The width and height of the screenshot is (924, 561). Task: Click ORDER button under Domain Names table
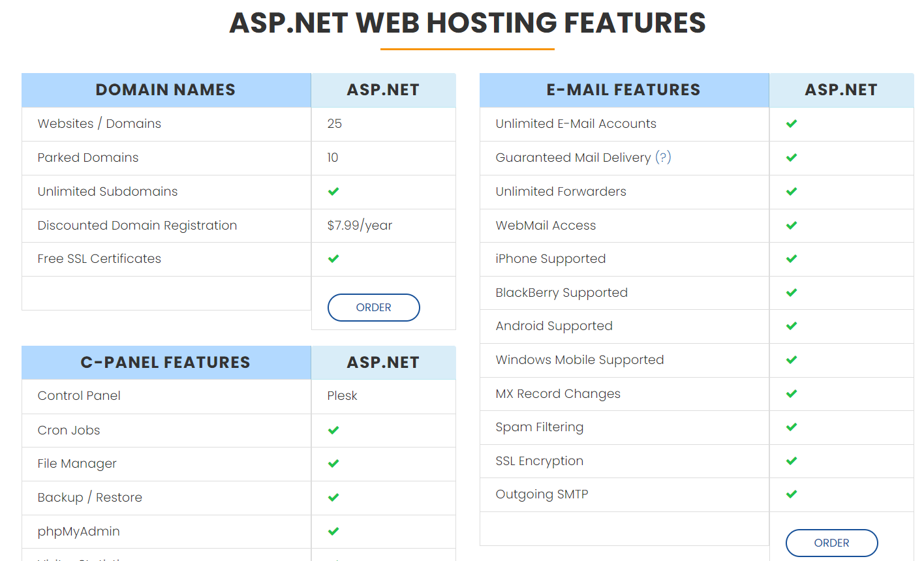click(374, 307)
